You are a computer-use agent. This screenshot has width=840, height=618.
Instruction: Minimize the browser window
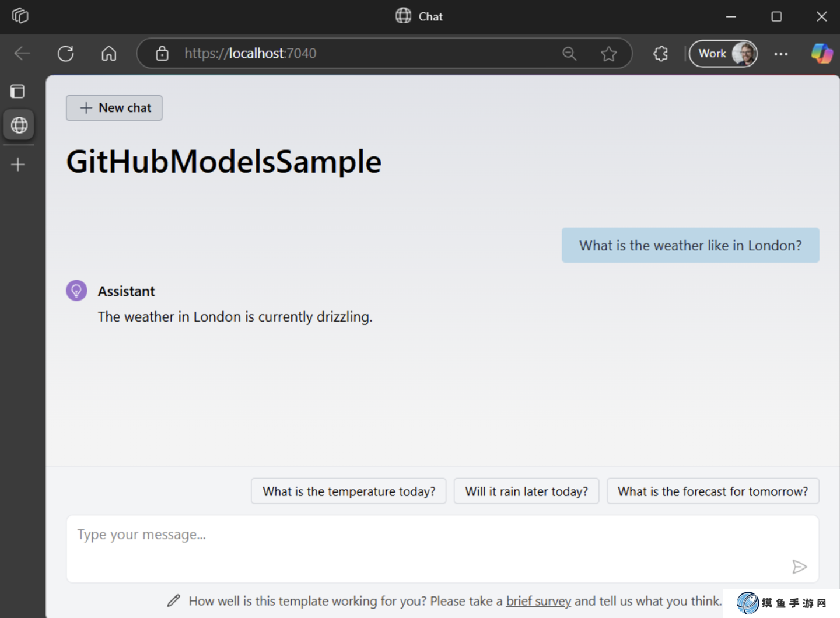click(731, 16)
